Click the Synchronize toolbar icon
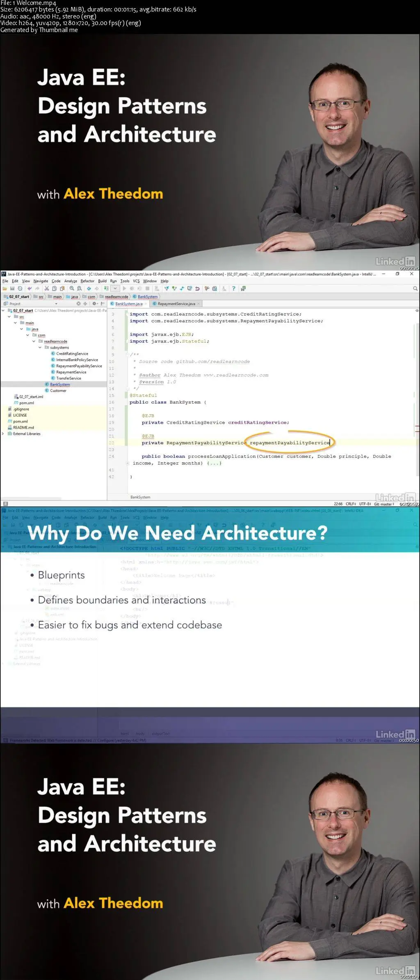The height and width of the screenshot is (980, 420). pos(20,288)
